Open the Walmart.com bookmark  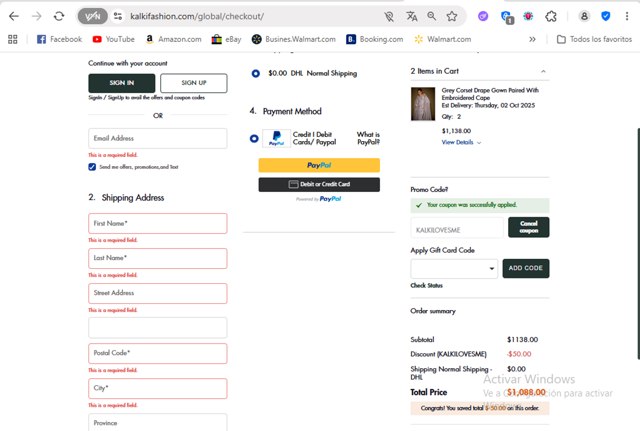[x=442, y=39]
